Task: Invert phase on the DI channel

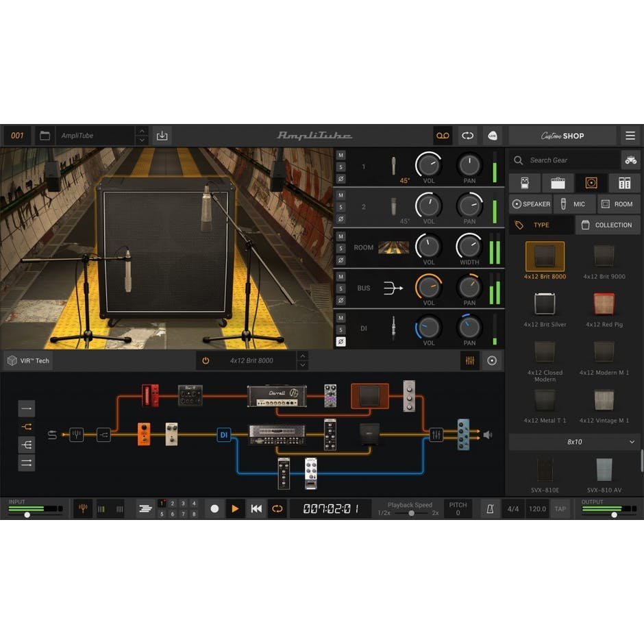Action: [x=340, y=341]
